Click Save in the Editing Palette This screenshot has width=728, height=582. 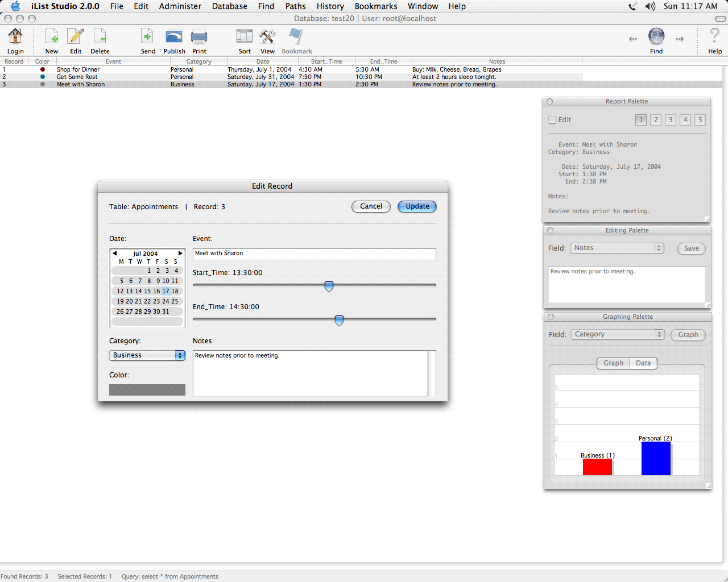(692, 248)
